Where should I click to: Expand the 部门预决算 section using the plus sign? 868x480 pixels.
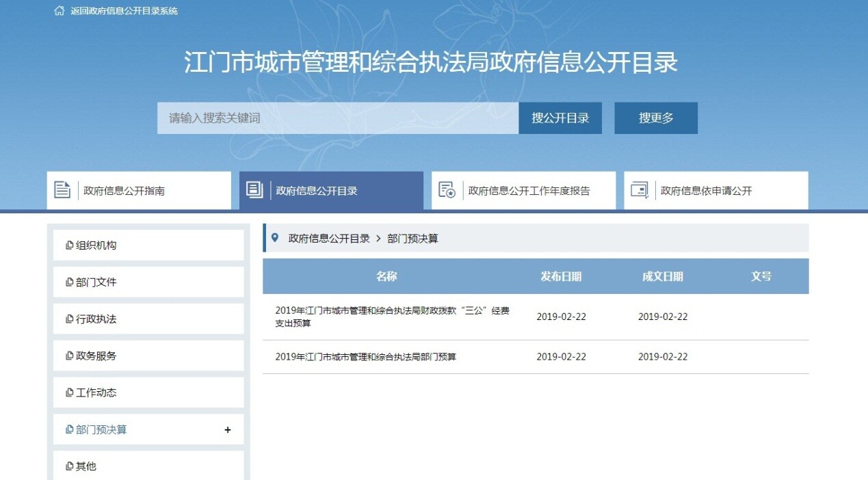pos(227,429)
